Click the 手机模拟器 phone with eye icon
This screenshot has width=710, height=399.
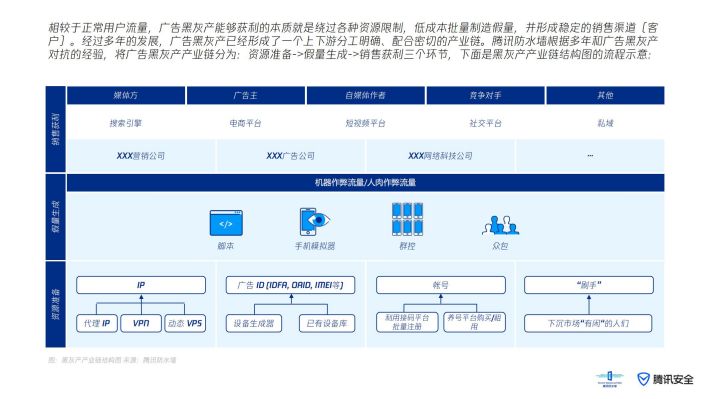pyautogui.click(x=314, y=221)
